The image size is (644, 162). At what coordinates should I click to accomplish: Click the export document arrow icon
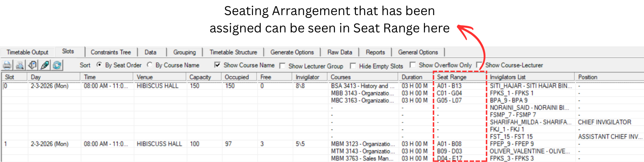coord(32,65)
